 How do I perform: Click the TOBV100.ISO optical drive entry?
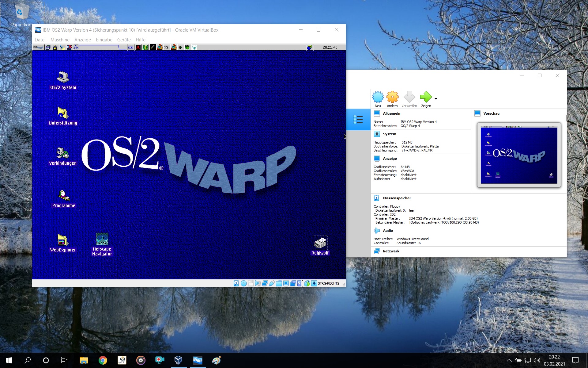[444, 222]
